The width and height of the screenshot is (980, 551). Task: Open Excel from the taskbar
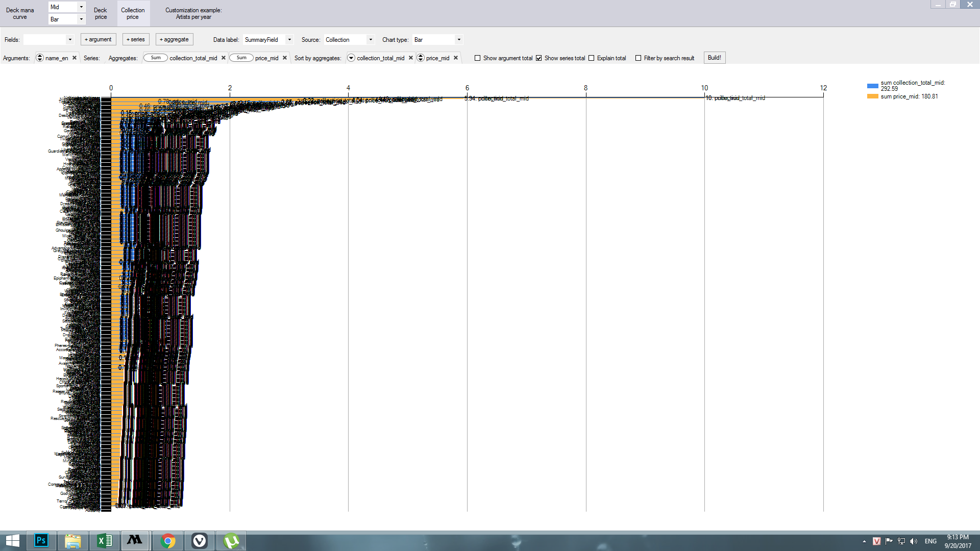point(104,540)
